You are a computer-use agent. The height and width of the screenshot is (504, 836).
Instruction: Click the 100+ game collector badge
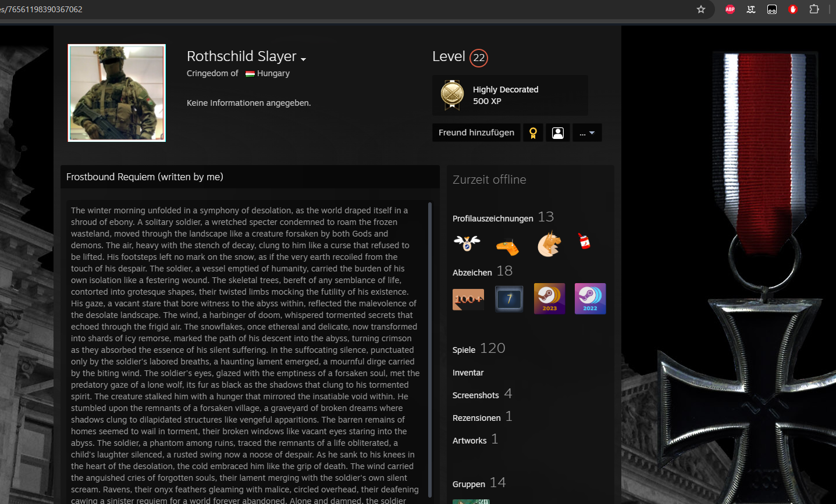point(468,299)
